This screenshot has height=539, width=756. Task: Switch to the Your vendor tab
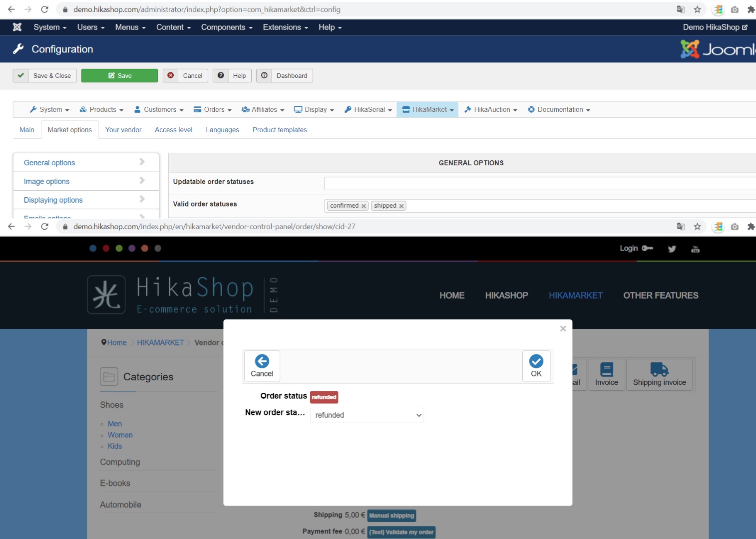click(x=123, y=130)
